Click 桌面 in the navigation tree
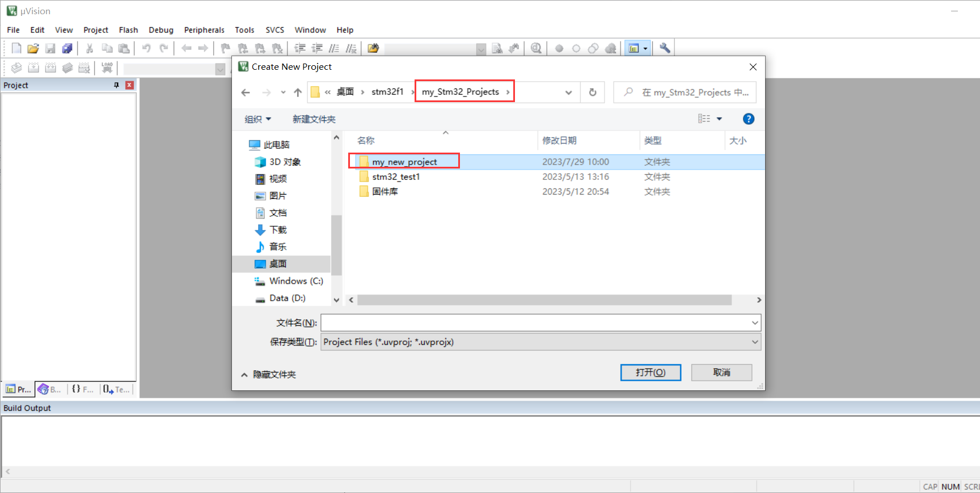This screenshot has height=493, width=980. tap(278, 264)
